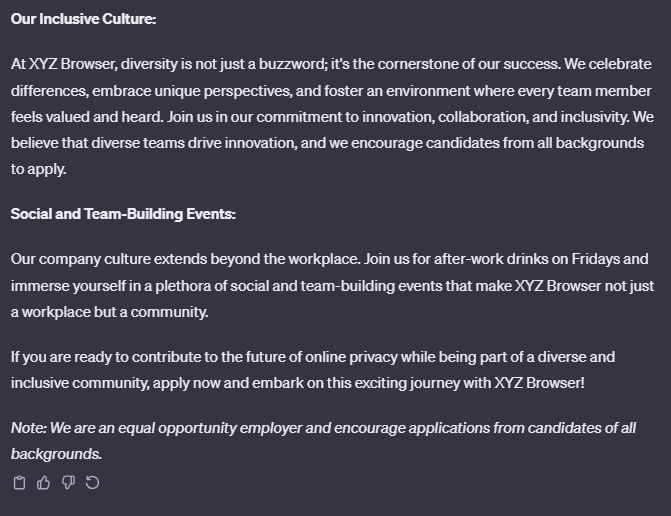Click the words "to apply." ending first paragraph

tap(39, 169)
